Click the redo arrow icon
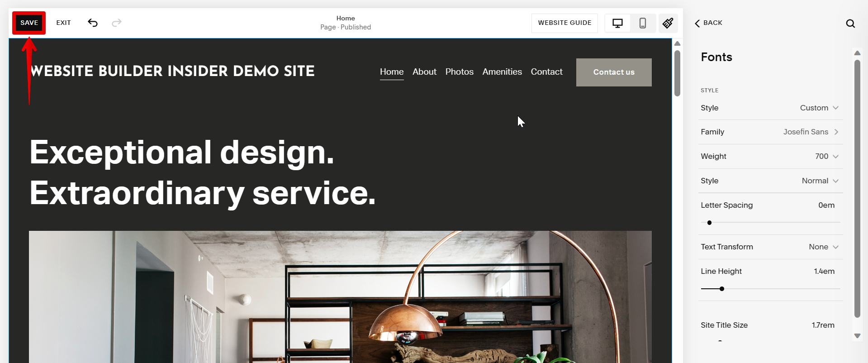This screenshot has height=363, width=868. 117,23
